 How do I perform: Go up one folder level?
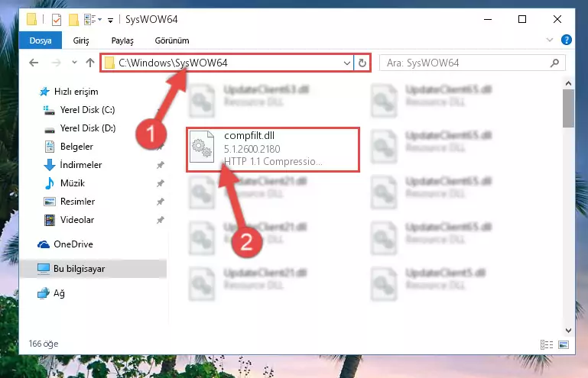pos(90,63)
